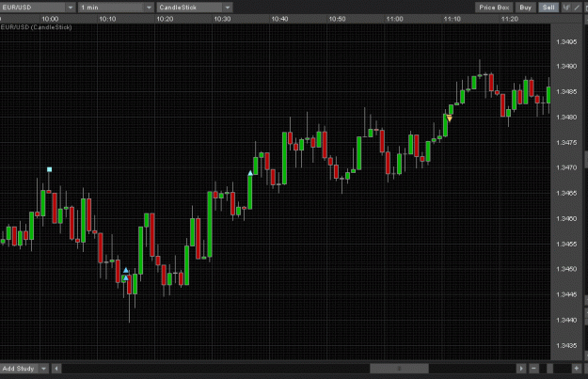Screen dimensions: 588x379
Task: Click the 1.3480 price axis label
Action: (566, 118)
